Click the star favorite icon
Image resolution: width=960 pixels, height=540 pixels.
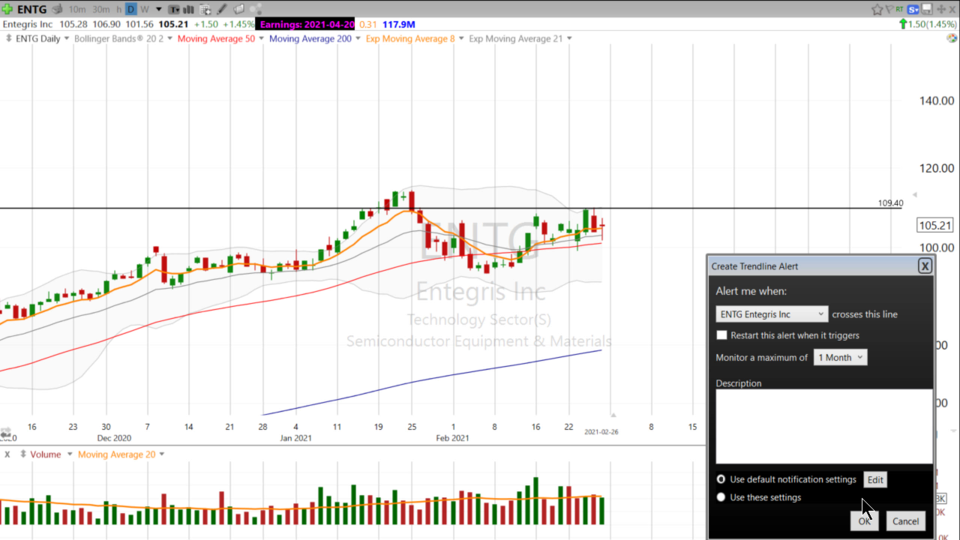coord(877,9)
